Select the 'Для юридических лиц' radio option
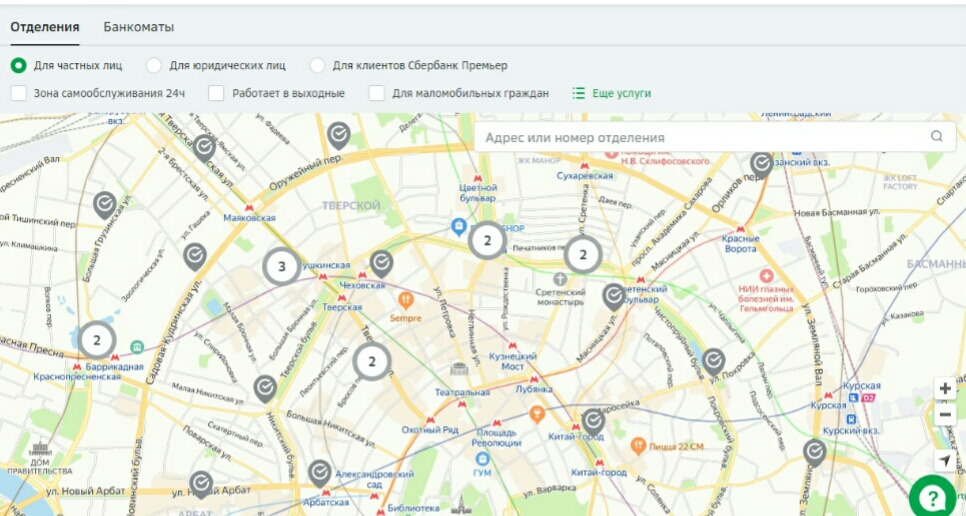Viewport: 966px width, 516px height. (154, 66)
